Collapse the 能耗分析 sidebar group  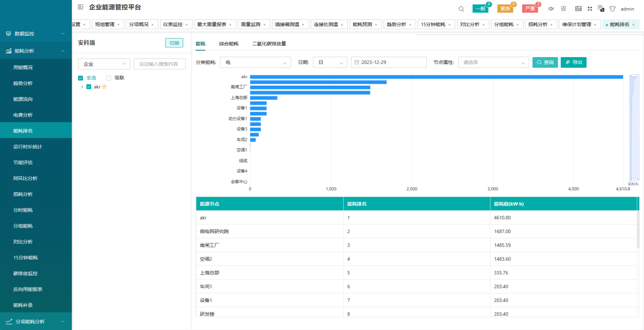pos(36,51)
